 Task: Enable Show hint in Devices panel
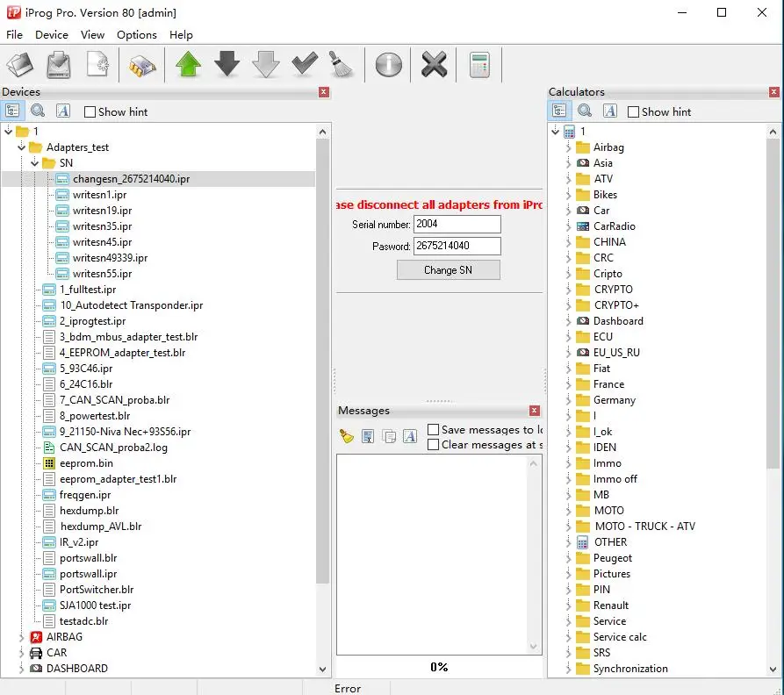90,112
